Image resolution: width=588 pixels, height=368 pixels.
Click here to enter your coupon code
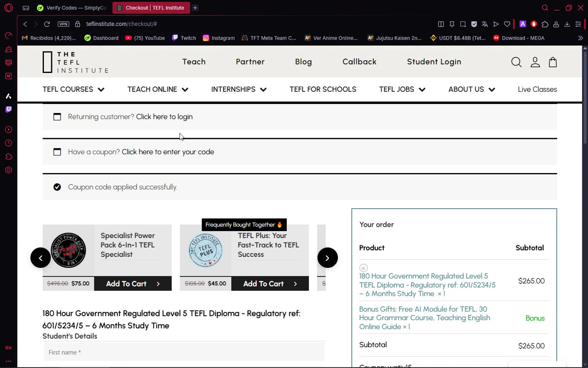coord(168,152)
